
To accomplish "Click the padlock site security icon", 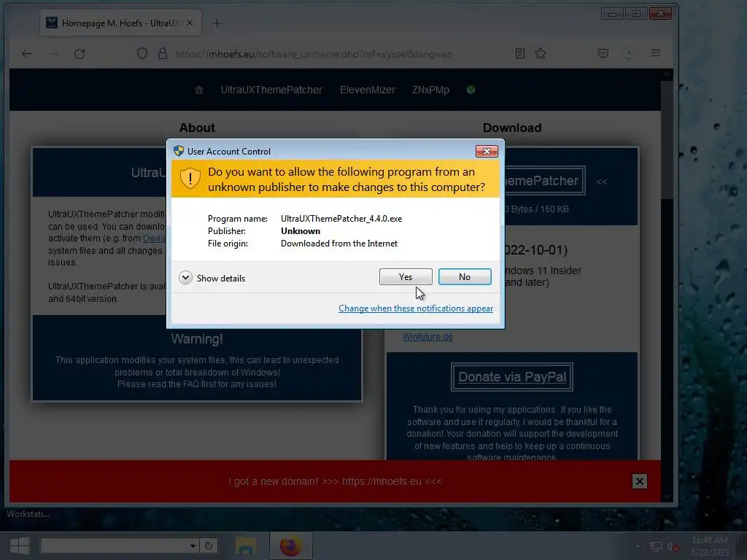I will click(163, 53).
